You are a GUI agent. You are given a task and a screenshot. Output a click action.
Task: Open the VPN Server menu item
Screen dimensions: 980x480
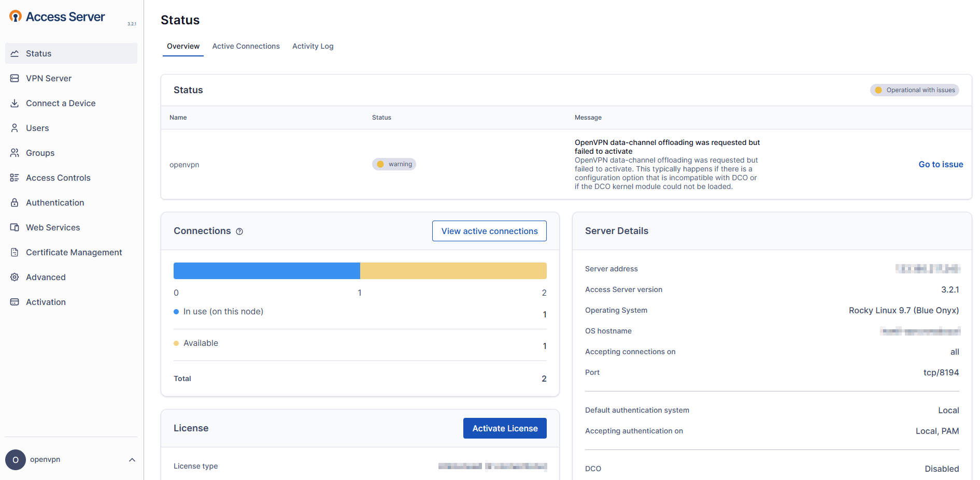tap(71, 78)
